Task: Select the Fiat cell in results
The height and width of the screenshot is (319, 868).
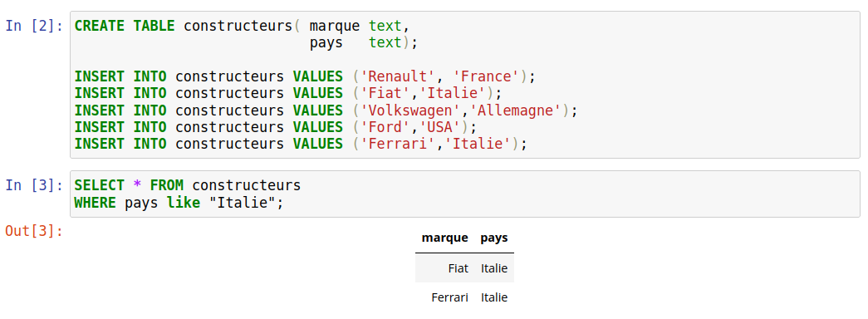Action: [x=459, y=268]
